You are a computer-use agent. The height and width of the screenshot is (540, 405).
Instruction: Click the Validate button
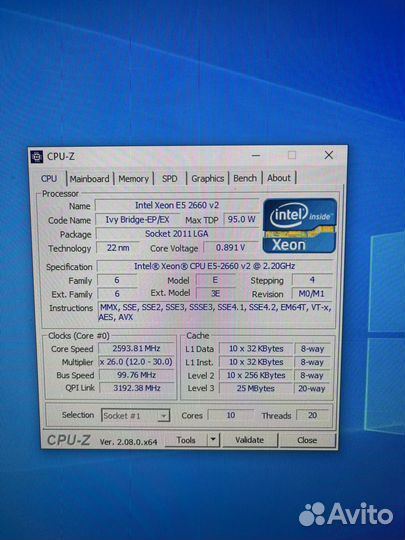pos(250,440)
